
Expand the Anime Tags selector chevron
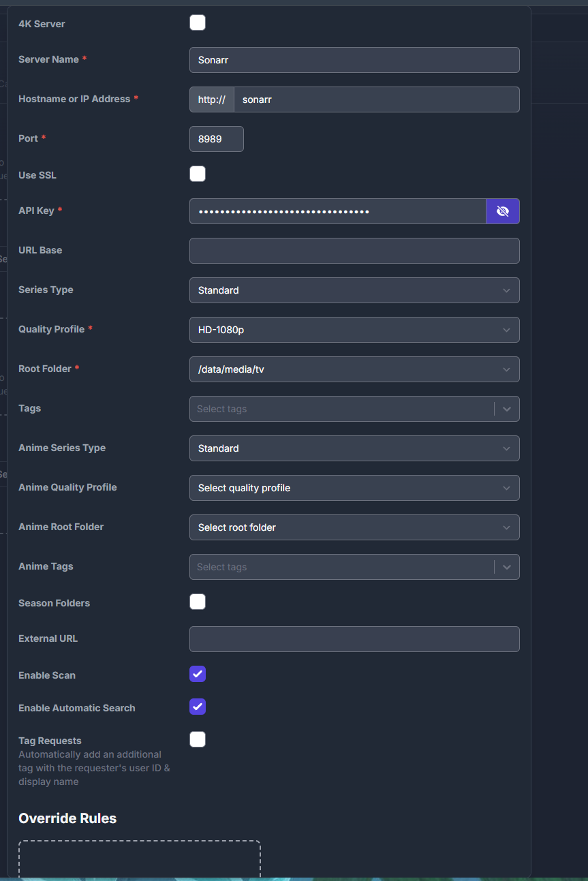coord(506,567)
